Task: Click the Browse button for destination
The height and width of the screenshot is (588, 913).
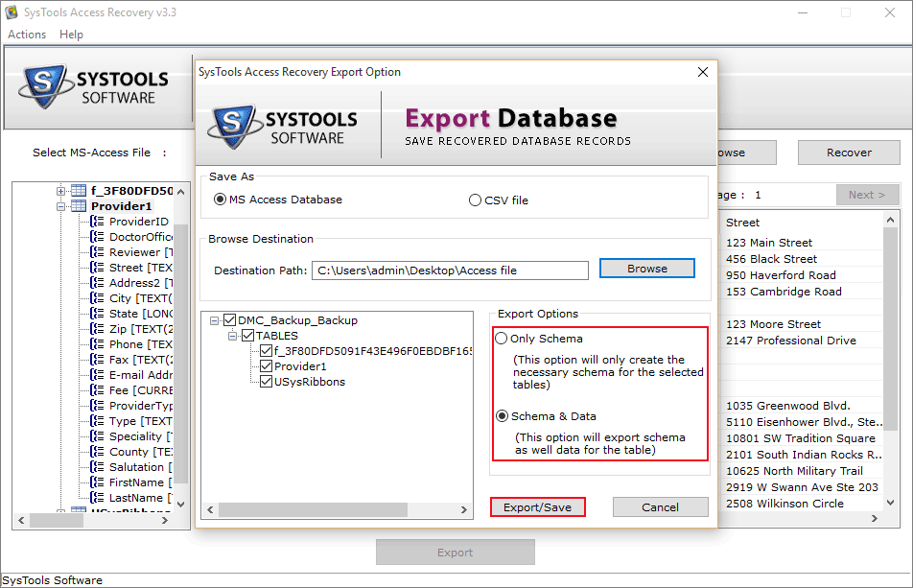Action: [647, 269]
